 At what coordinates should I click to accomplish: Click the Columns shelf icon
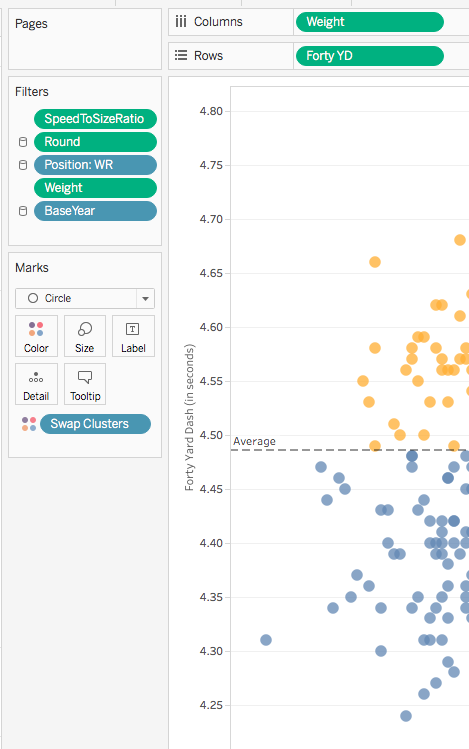click(181, 21)
